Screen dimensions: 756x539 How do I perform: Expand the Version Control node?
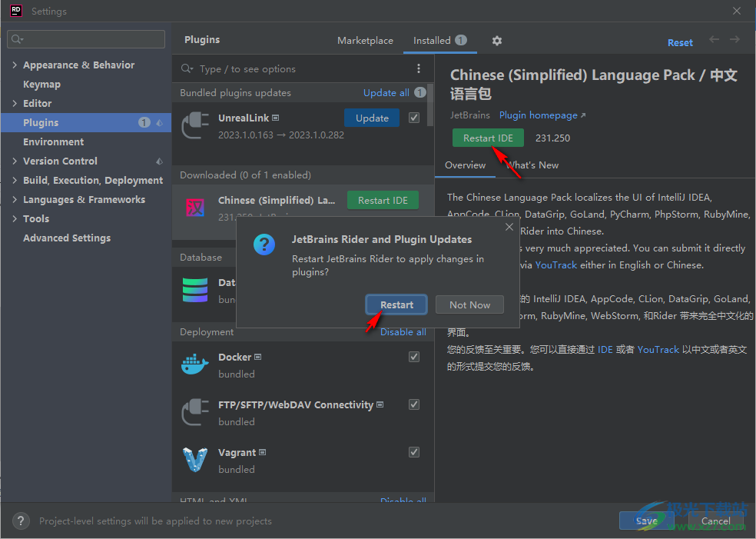(x=15, y=161)
